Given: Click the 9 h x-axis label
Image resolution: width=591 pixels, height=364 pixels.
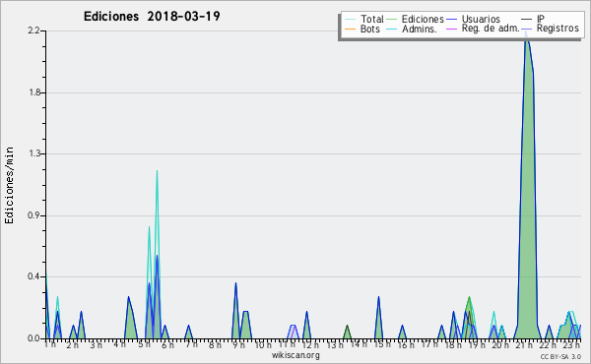Looking at the screenshot, I should point(238,344).
